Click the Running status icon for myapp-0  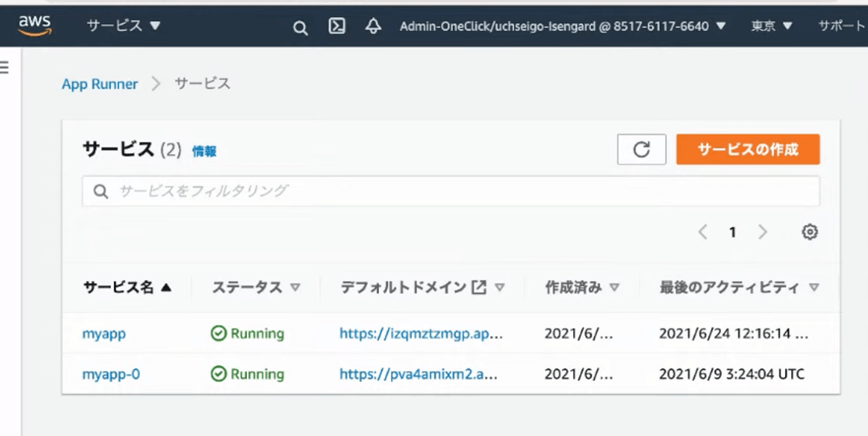pyautogui.click(x=219, y=374)
